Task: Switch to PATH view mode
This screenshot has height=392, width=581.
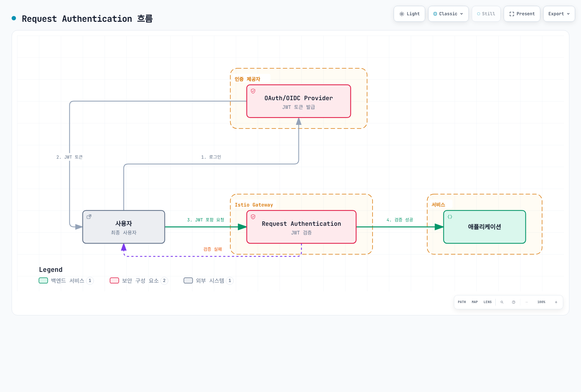Action: click(x=462, y=302)
